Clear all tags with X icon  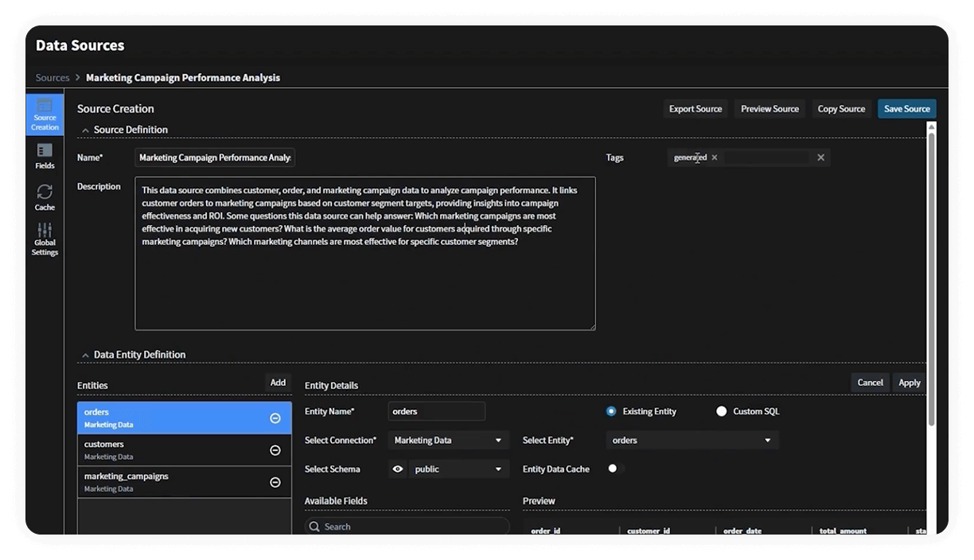(820, 157)
